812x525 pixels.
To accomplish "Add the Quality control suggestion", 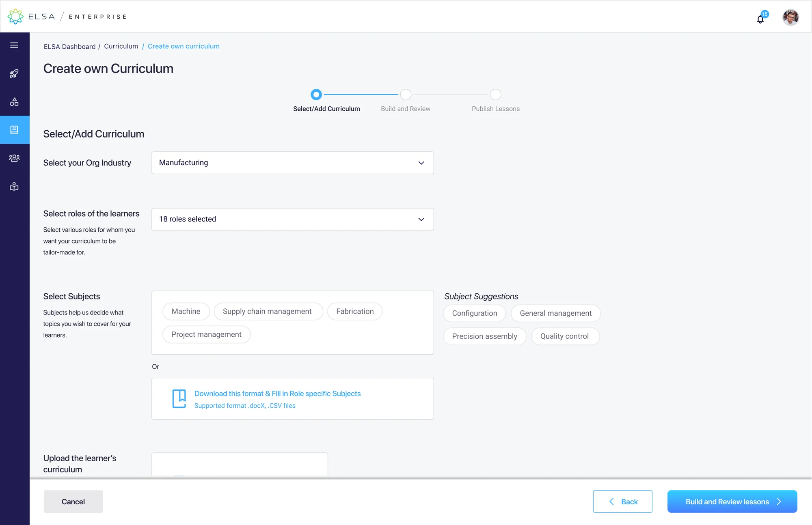I will tap(565, 336).
